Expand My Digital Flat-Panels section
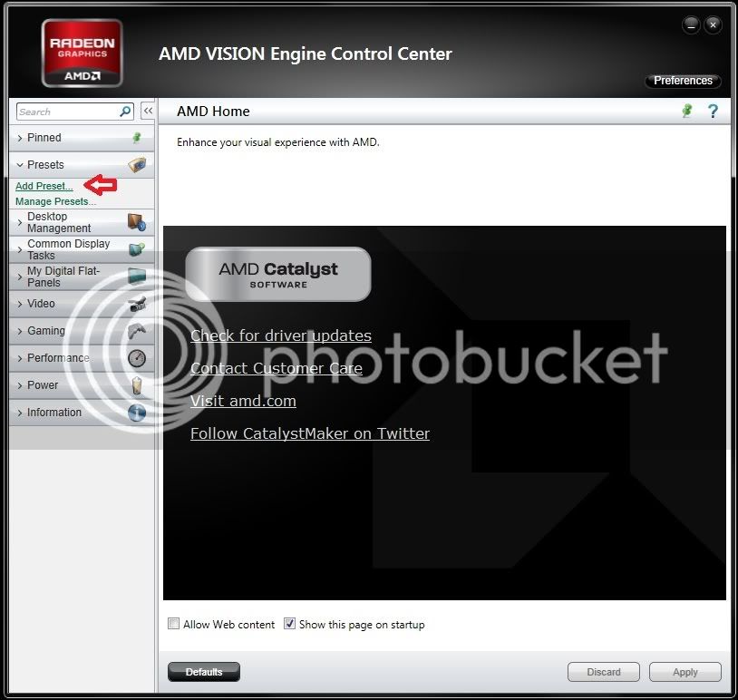738x700 pixels. tap(82, 277)
